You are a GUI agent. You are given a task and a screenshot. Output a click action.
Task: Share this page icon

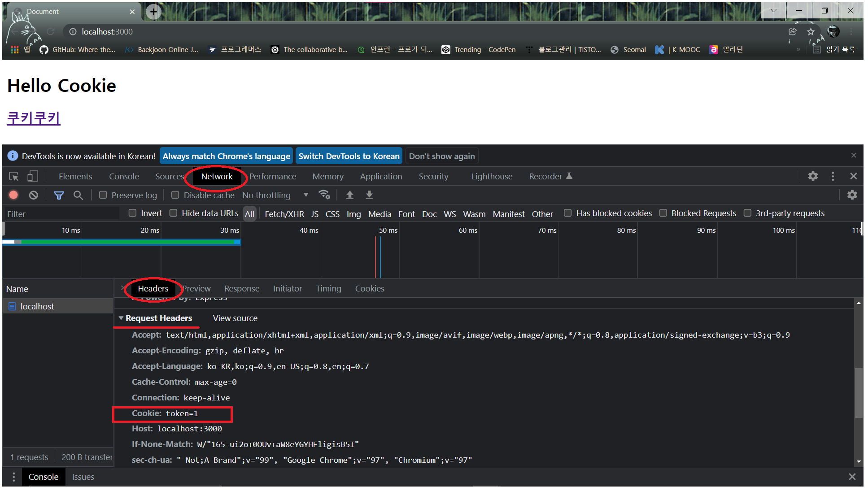pos(793,32)
